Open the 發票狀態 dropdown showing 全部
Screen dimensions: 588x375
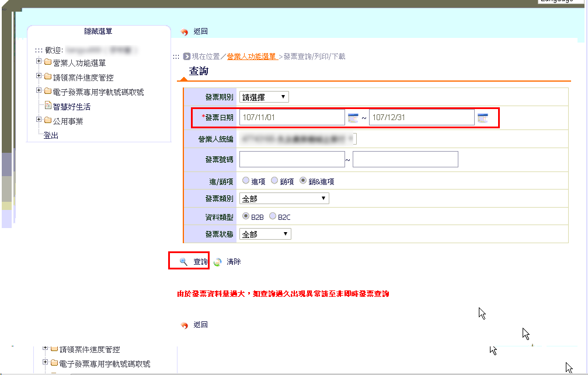265,234
